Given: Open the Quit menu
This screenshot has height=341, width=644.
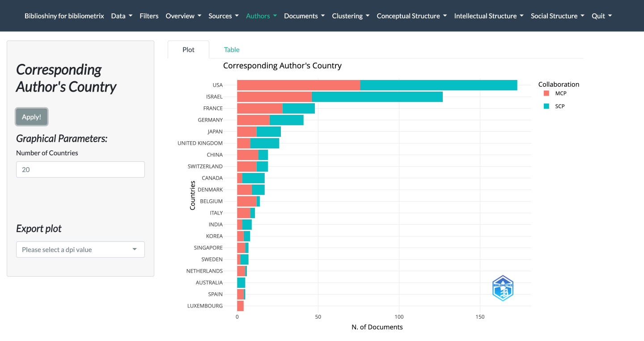Looking at the screenshot, I should (x=602, y=16).
